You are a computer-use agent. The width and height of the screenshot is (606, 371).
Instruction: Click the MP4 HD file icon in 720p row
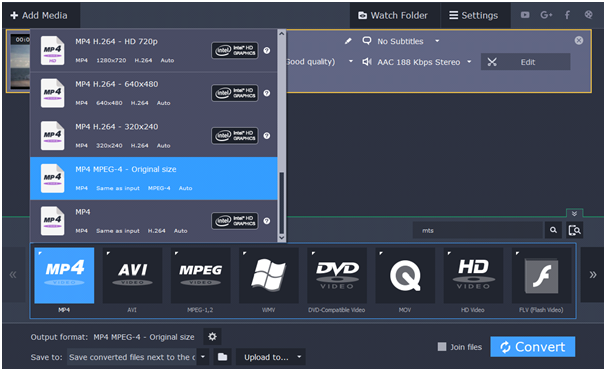[53, 51]
